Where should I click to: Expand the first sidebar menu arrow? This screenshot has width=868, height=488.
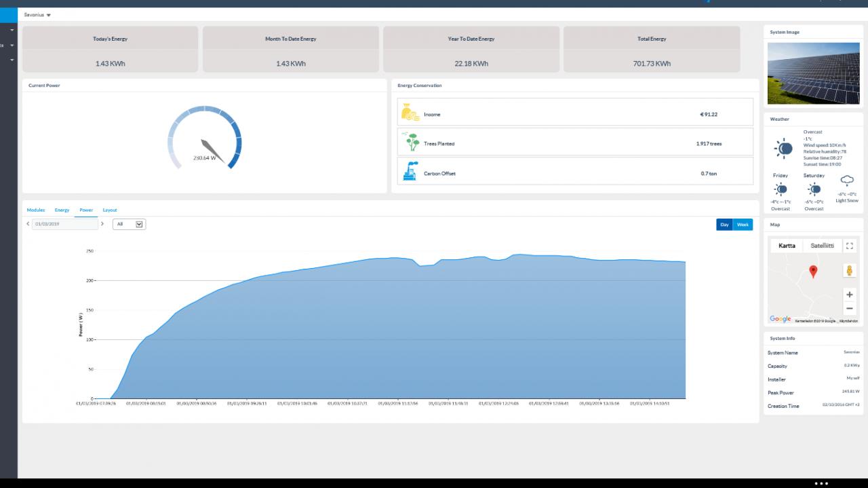12,30
